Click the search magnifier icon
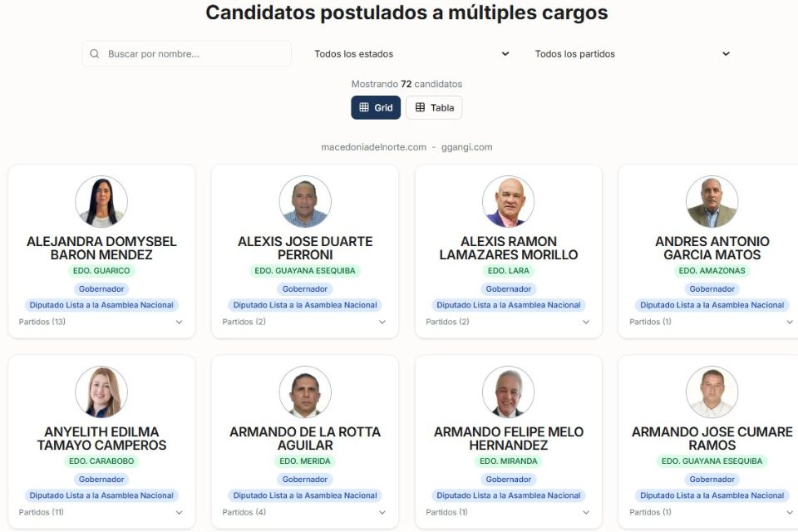Image resolution: width=798 pixels, height=532 pixels. pyautogui.click(x=94, y=53)
